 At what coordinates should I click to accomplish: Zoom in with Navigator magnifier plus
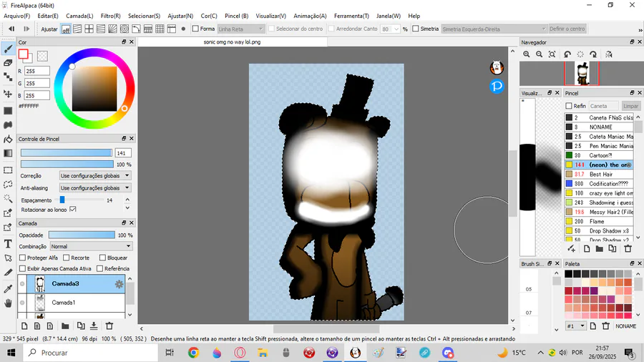527,54
